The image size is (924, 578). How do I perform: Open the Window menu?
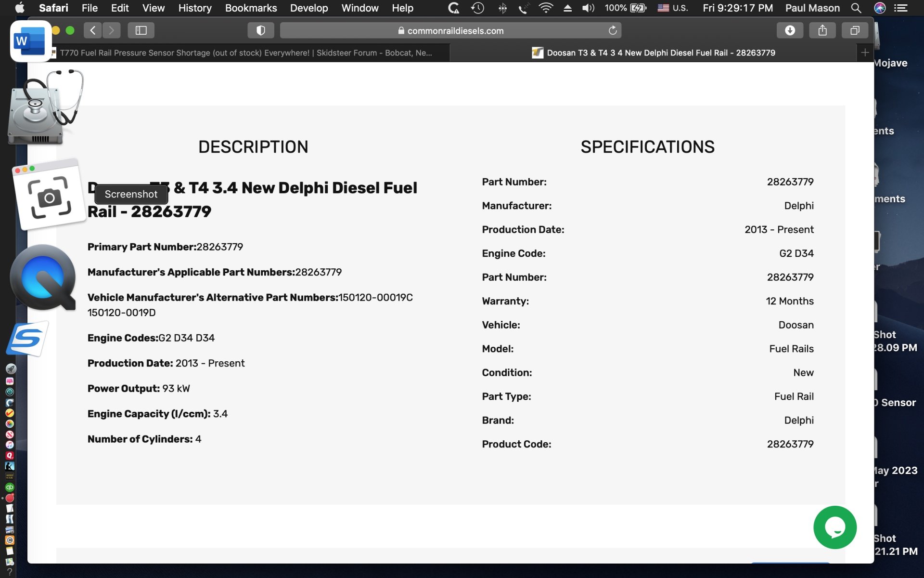tap(360, 8)
